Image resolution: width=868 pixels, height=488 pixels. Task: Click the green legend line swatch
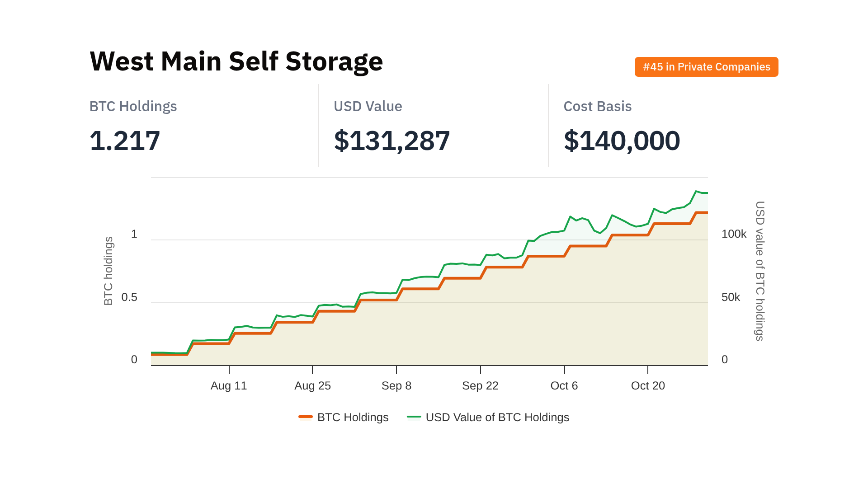(x=414, y=417)
